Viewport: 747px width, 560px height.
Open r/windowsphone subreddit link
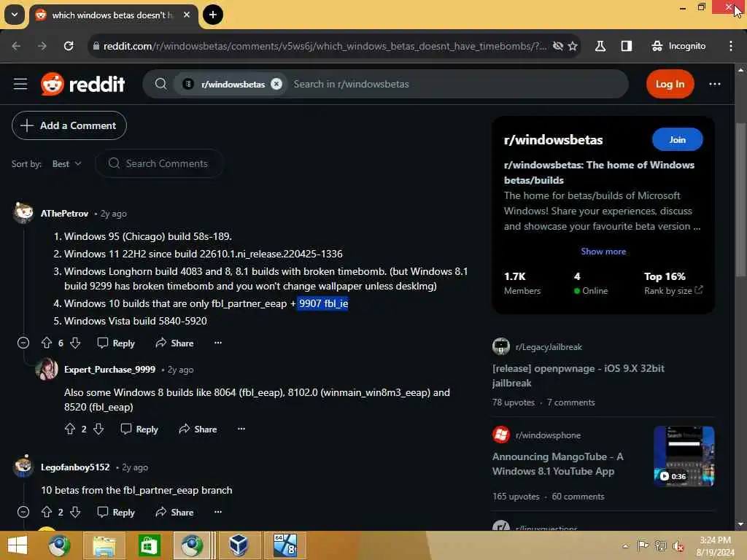click(548, 435)
